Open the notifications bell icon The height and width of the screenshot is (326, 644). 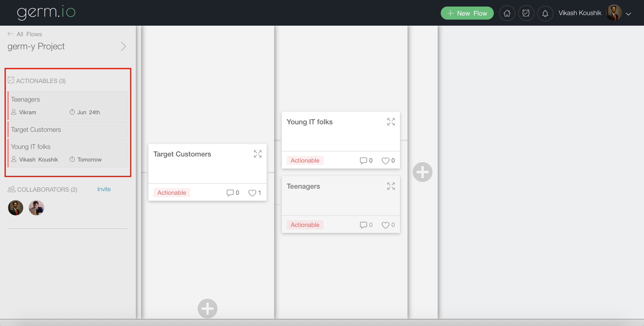(x=545, y=13)
